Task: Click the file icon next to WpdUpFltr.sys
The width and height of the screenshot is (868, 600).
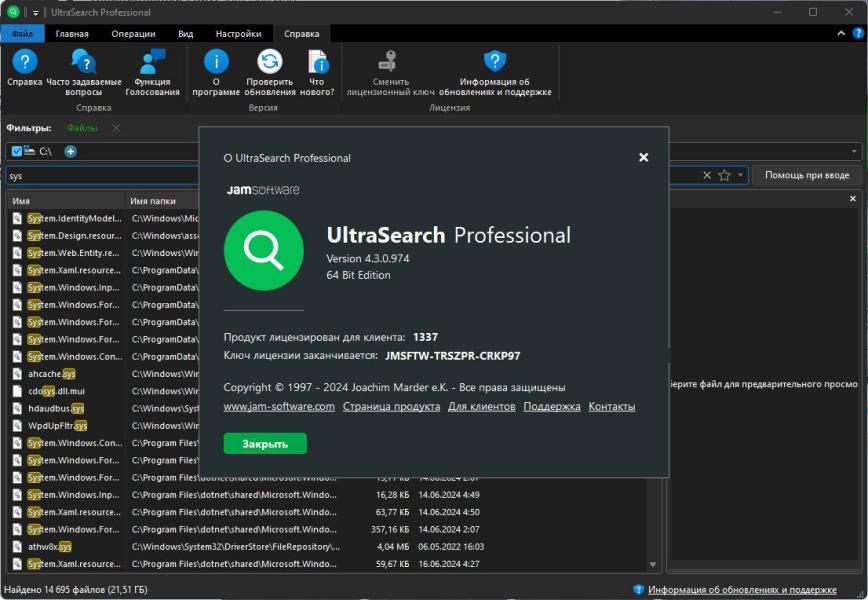Action: (18, 426)
